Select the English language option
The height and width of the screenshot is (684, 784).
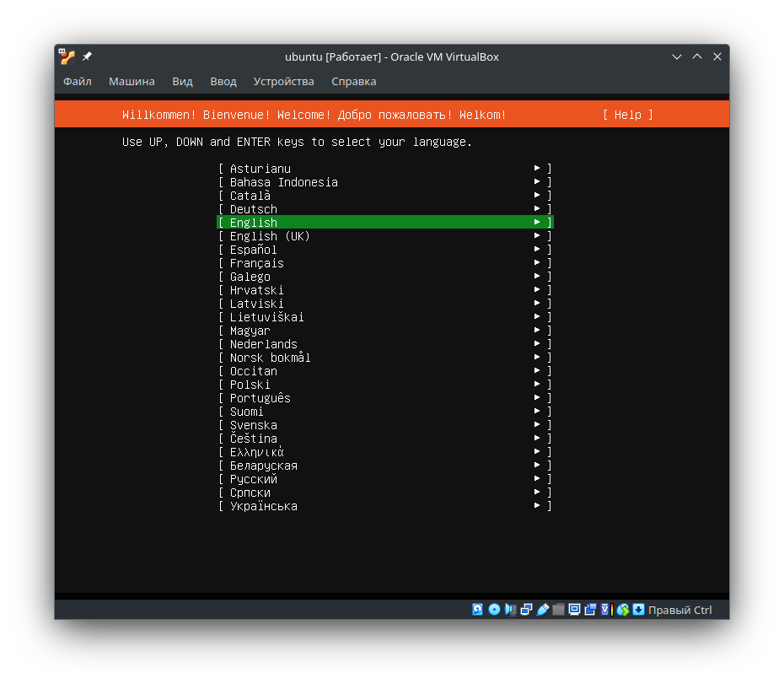coord(253,222)
